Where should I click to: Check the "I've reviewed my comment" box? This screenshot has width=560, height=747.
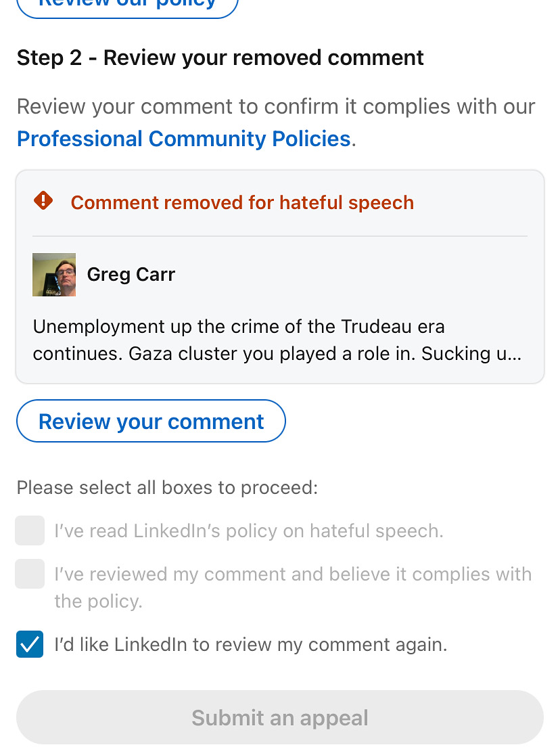coord(30,574)
